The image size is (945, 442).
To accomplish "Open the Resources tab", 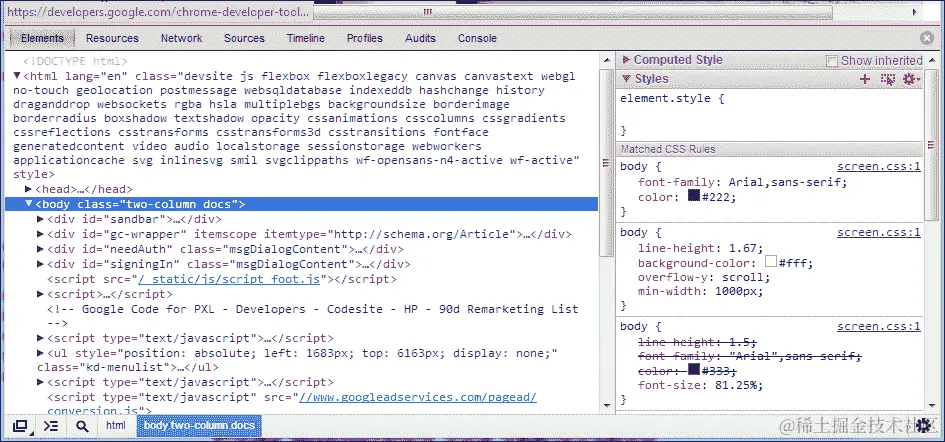I will coord(112,38).
